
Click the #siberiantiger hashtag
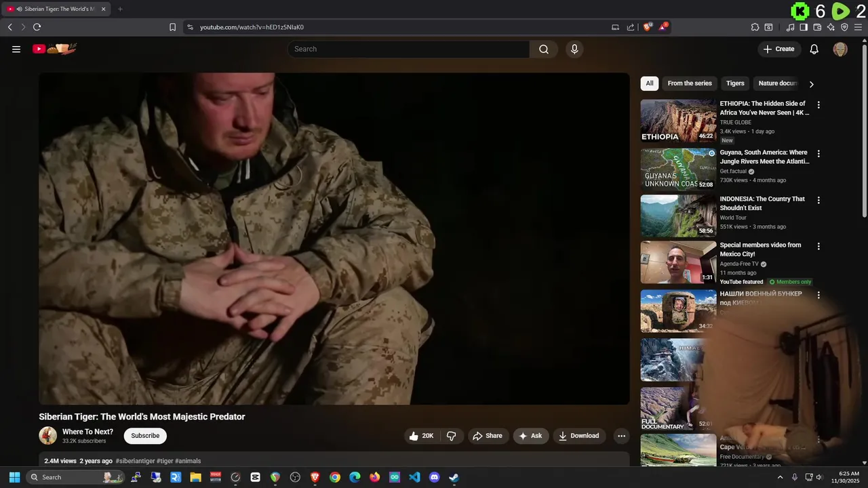coord(135,461)
